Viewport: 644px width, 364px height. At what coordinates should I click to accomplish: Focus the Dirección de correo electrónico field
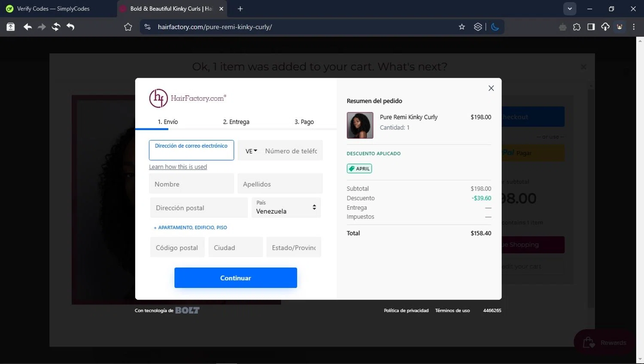191,150
